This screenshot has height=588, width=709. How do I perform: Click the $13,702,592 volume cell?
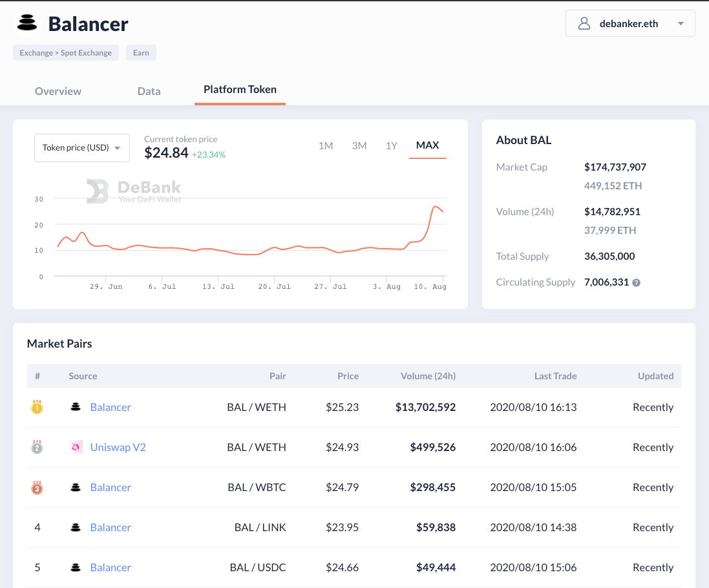[x=425, y=407]
